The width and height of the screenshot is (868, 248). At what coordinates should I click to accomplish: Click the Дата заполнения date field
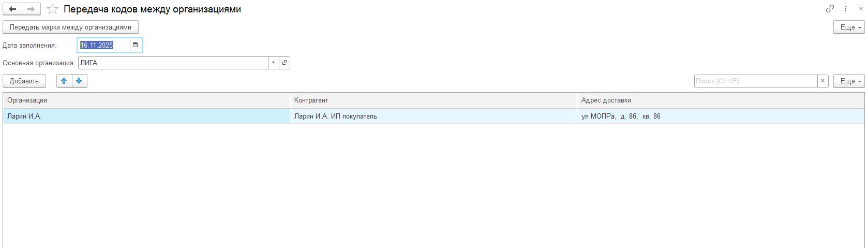103,45
